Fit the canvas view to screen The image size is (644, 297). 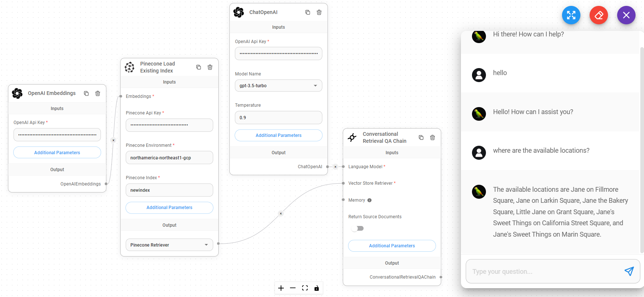(305, 288)
